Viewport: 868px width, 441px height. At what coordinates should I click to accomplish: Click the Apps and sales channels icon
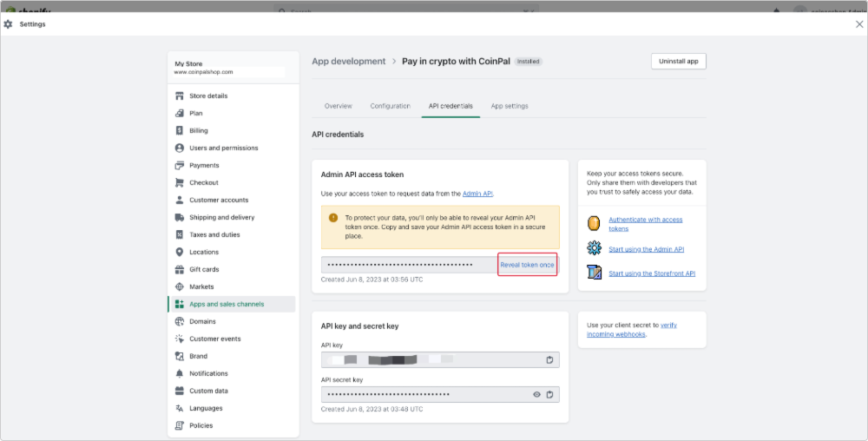click(180, 304)
